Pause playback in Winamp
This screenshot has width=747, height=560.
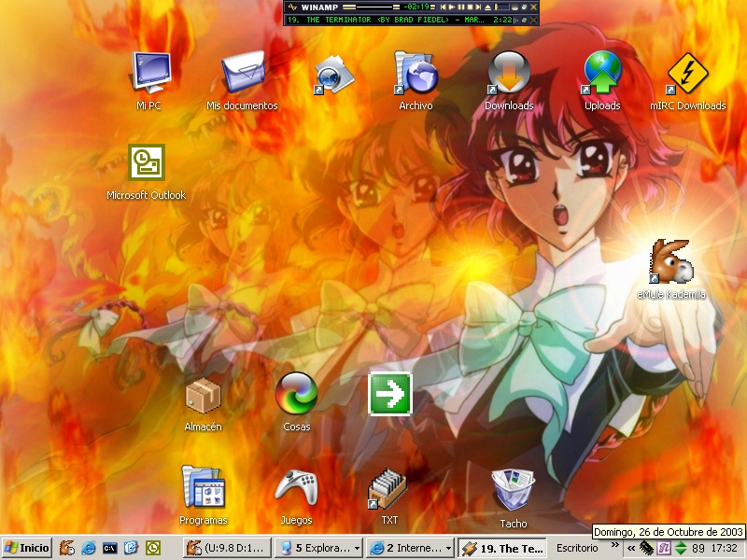(462, 7)
